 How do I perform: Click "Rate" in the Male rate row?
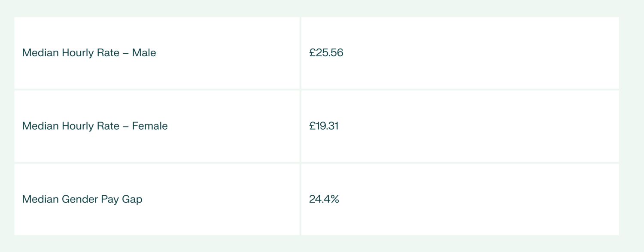click(x=109, y=53)
